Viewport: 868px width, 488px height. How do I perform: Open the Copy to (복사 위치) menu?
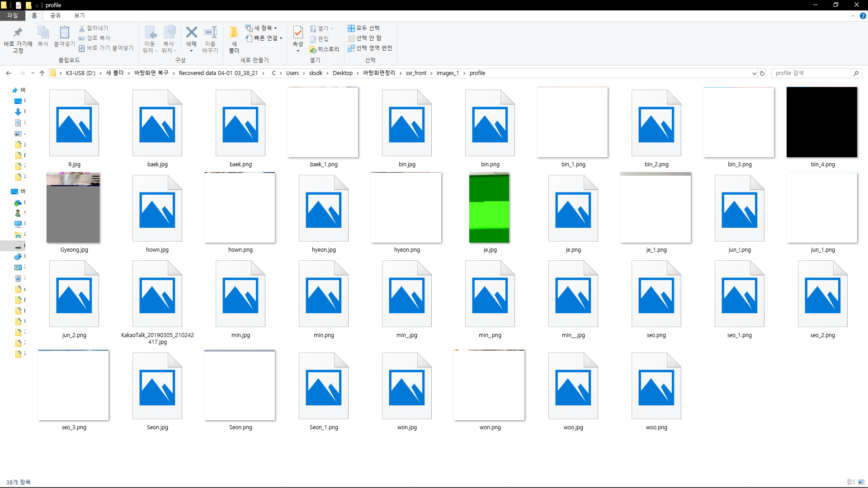pos(169,40)
